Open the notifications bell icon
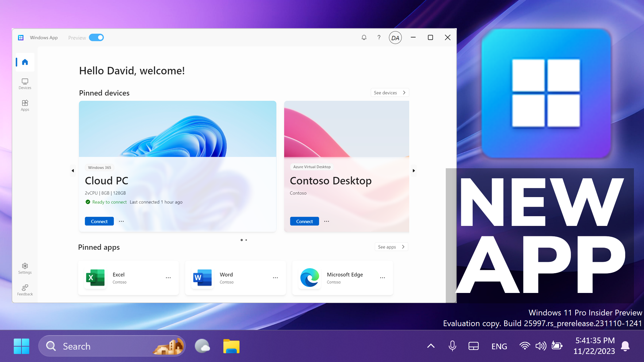This screenshot has width=644, height=362. click(x=364, y=37)
